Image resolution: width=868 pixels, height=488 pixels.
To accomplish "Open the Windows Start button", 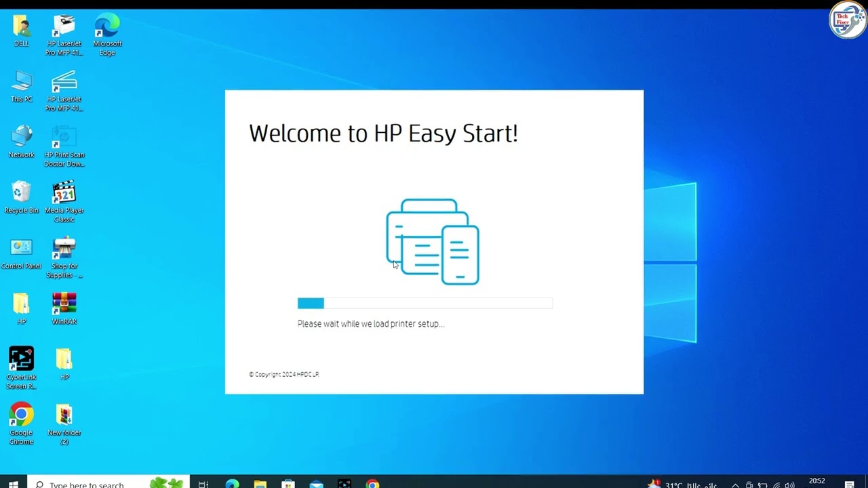I will pyautogui.click(x=14, y=483).
